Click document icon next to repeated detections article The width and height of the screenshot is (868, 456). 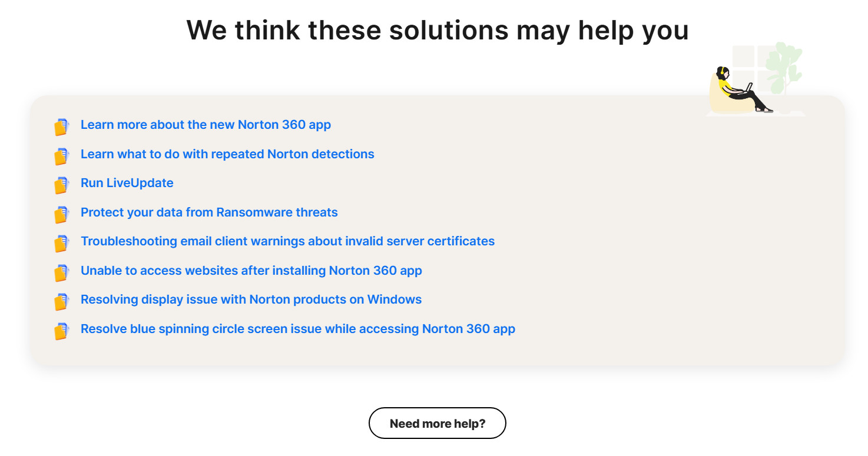click(61, 156)
